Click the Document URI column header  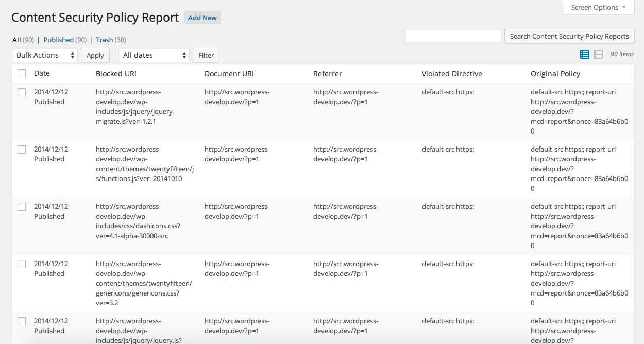tap(229, 74)
